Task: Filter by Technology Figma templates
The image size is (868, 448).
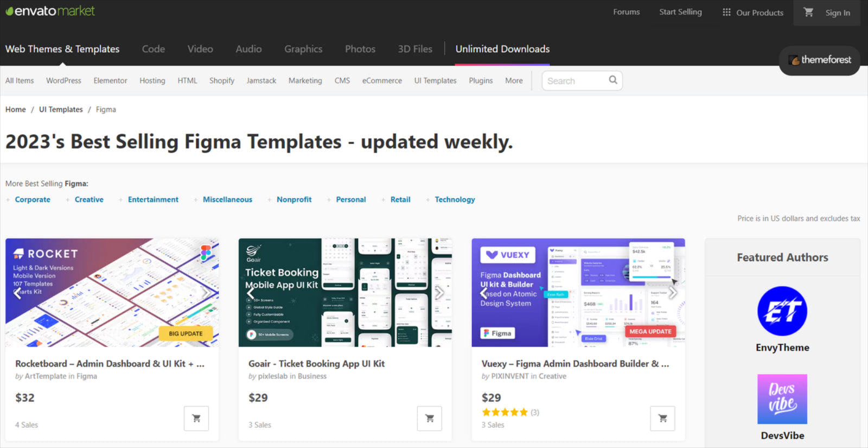Action: point(455,199)
